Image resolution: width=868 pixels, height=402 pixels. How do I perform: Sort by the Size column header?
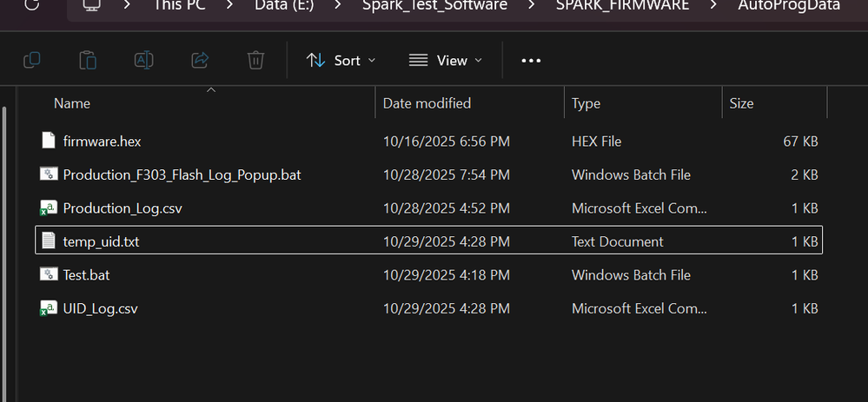pos(741,103)
